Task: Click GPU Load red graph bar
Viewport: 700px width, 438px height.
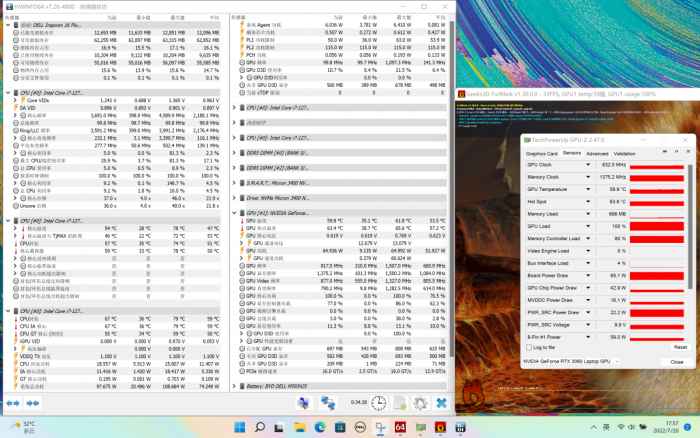Action: point(657,226)
